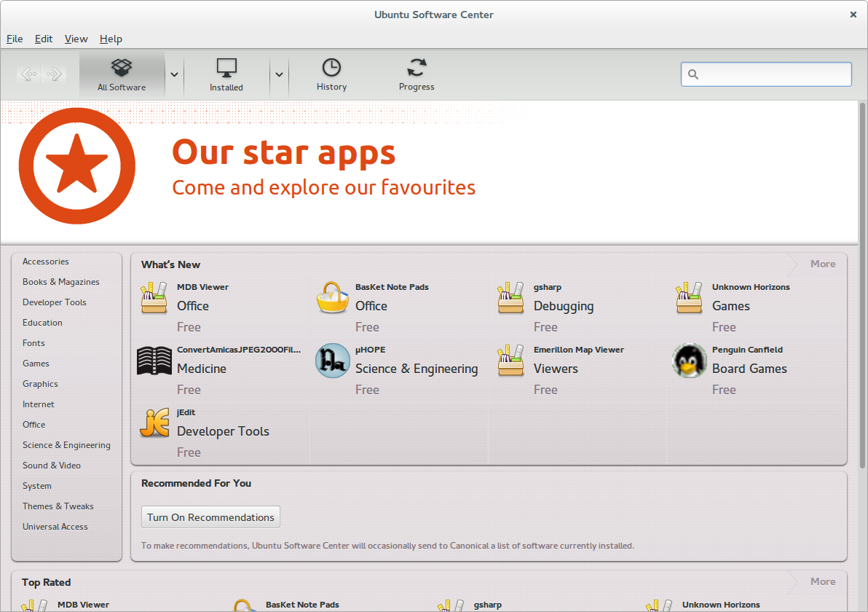
Task: Select 'MDB Viewer' title in What's New
Action: pos(202,287)
